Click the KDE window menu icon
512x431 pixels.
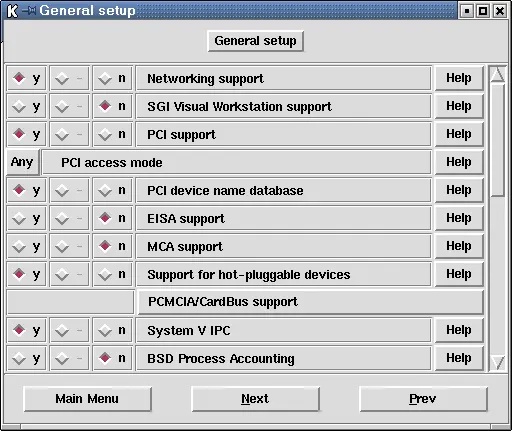click(12, 11)
